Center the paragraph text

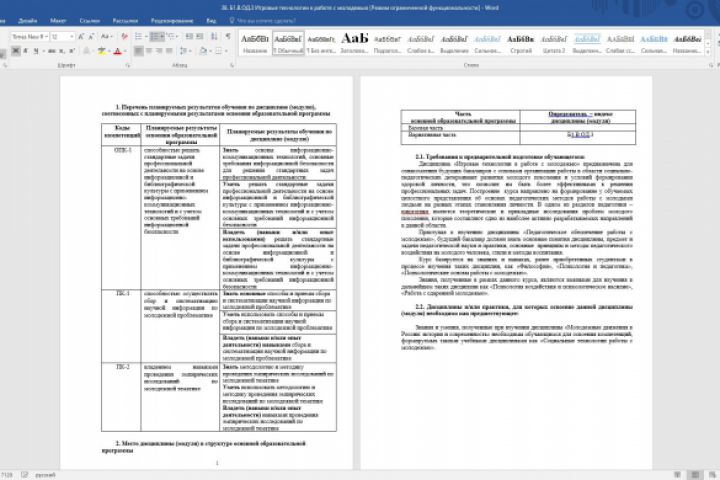pos(149,51)
